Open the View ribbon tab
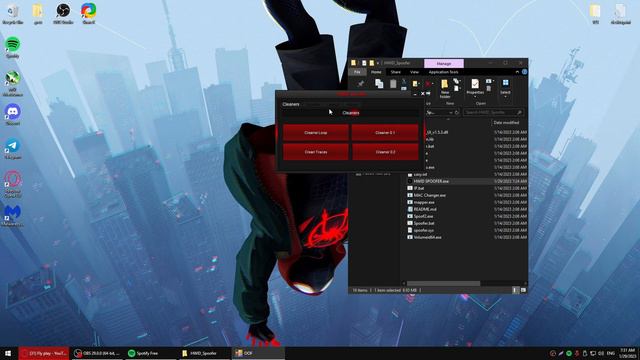 click(x=414, y=72)
